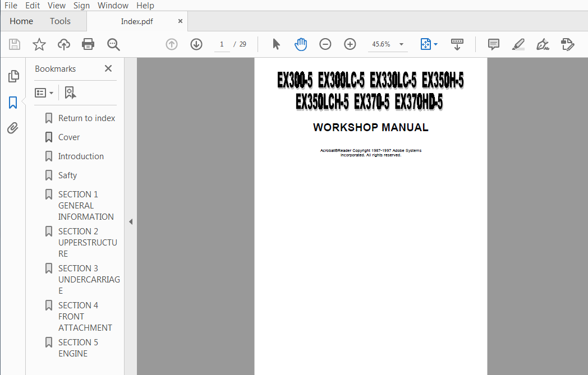Click the WORKSHOP MANUAL heading text
Viewport: 588px width, 375px height.
(371, 127)
